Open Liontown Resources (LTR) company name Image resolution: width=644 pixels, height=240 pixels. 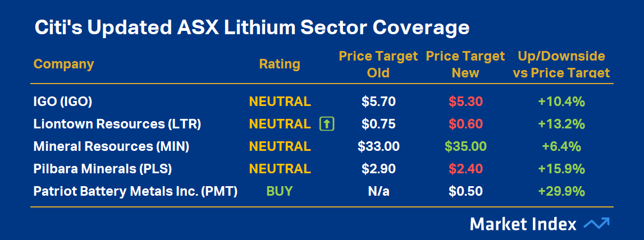[117, 124]
